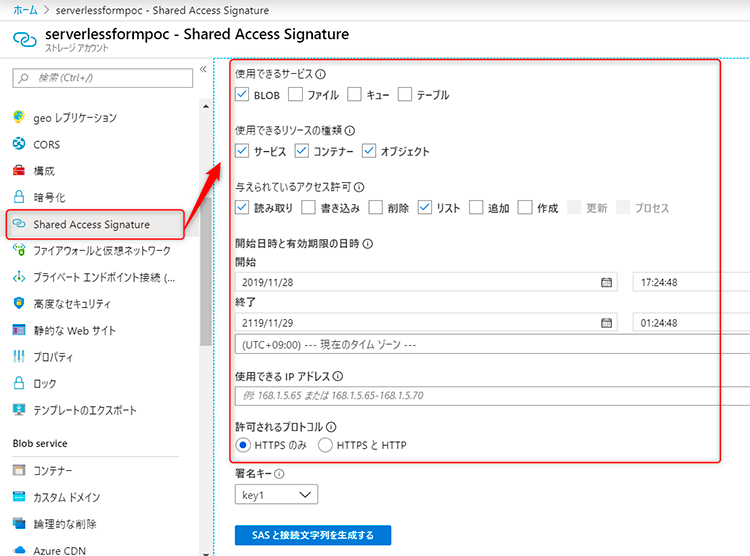This screenshot has width=750, height=556.
Task: Click the コンテナー icon under Blob service
Action: (x=19, y=470)
